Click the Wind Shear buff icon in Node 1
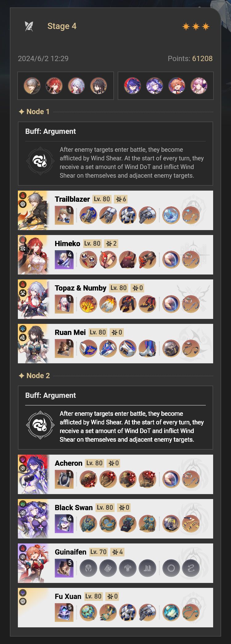 coord(40,161)
